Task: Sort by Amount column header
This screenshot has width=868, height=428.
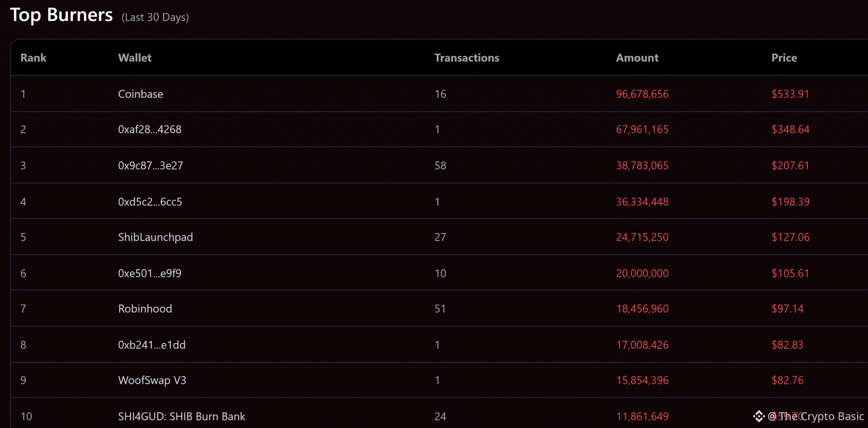Action: point(637,58)
